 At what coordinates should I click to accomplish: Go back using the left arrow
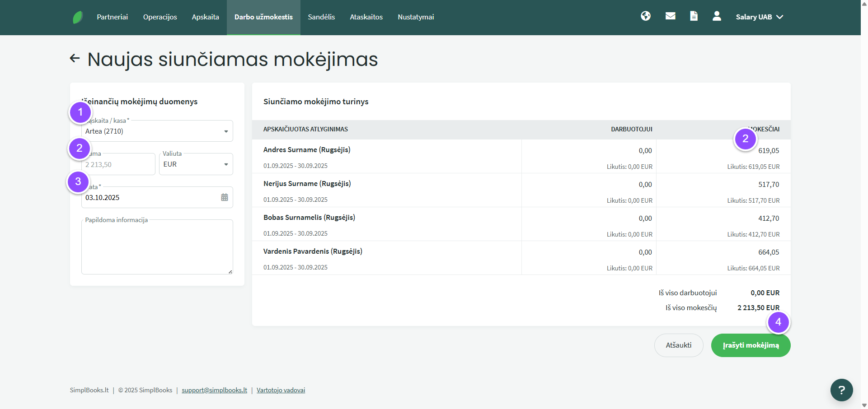click(75, 58)
